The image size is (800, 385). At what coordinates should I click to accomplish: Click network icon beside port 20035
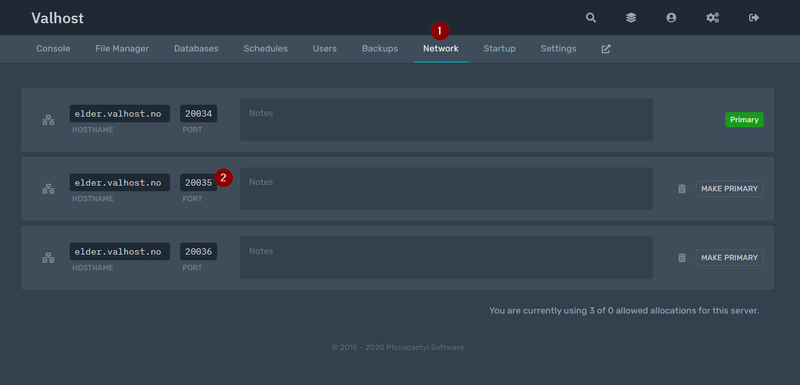click(x=48, y=189)
